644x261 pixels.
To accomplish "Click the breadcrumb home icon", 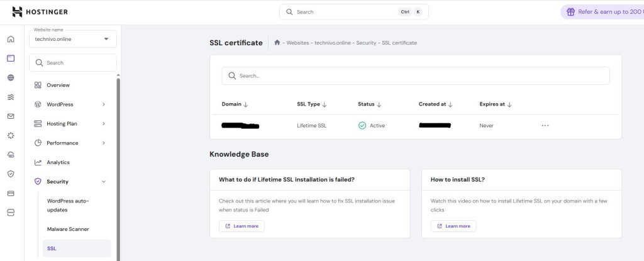I will coord(277,43).
